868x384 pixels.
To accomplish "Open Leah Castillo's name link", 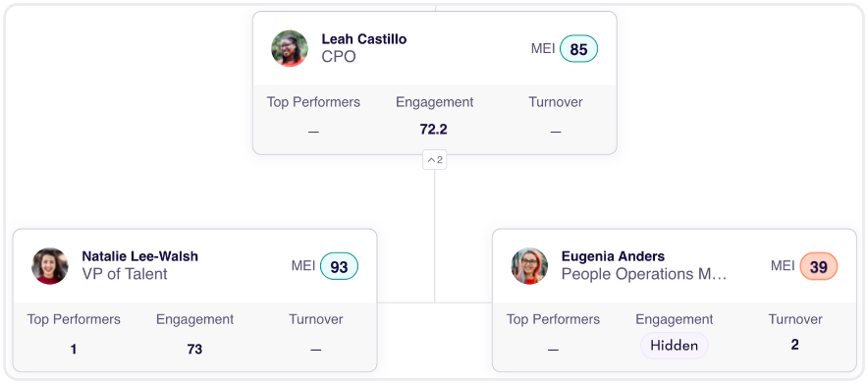I will 363,39.
